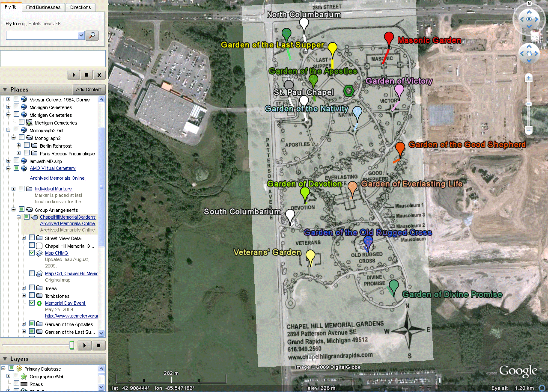Click the orange Good Shepherd placemark
This screenshot has width=548, height=392.
pyautogui.click(x=400, y=148)
